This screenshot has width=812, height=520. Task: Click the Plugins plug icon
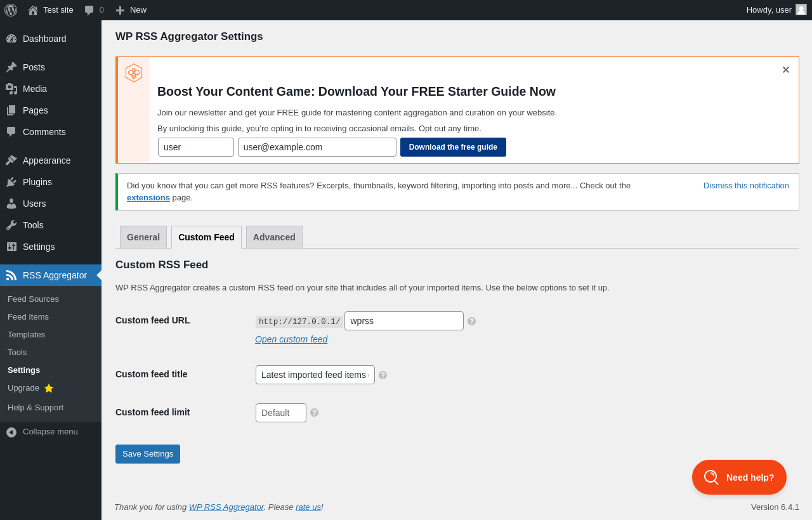(x=11, y=182)
